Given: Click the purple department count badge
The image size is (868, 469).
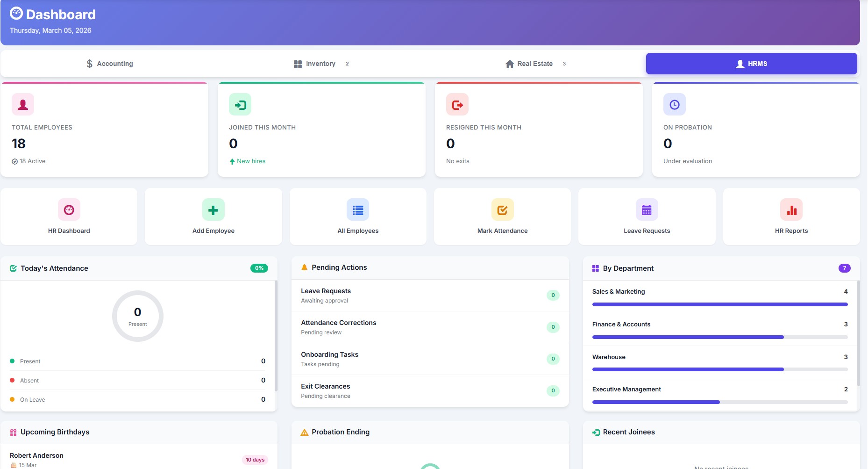Looking at the screenshot, I should coord(844,268).
